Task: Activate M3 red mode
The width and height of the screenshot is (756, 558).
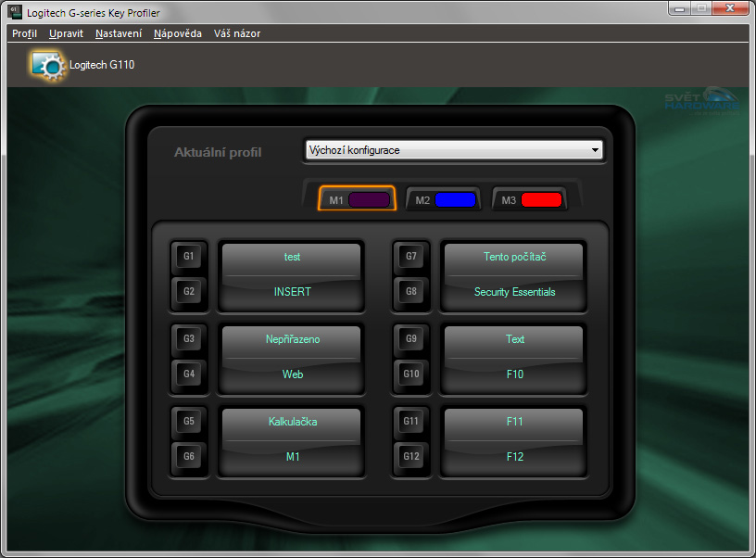Action: point(529,199)
